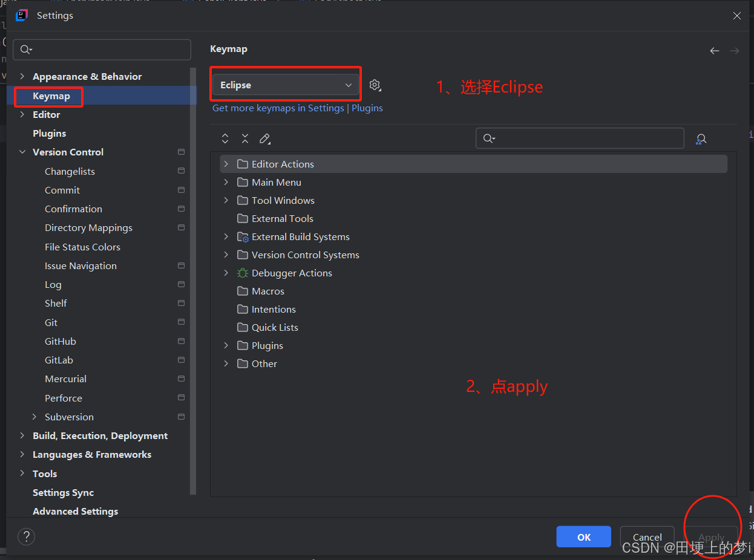
Task: Click project-level icon beside Subversion
Action: click(x=181, y=417)
